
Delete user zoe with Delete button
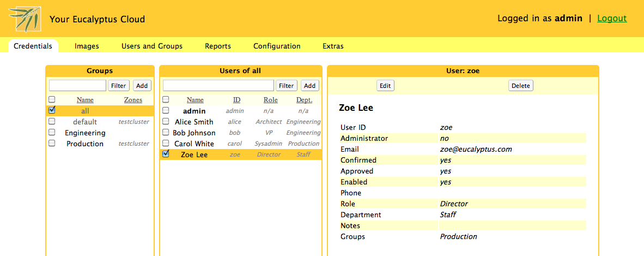pos(521,86)
